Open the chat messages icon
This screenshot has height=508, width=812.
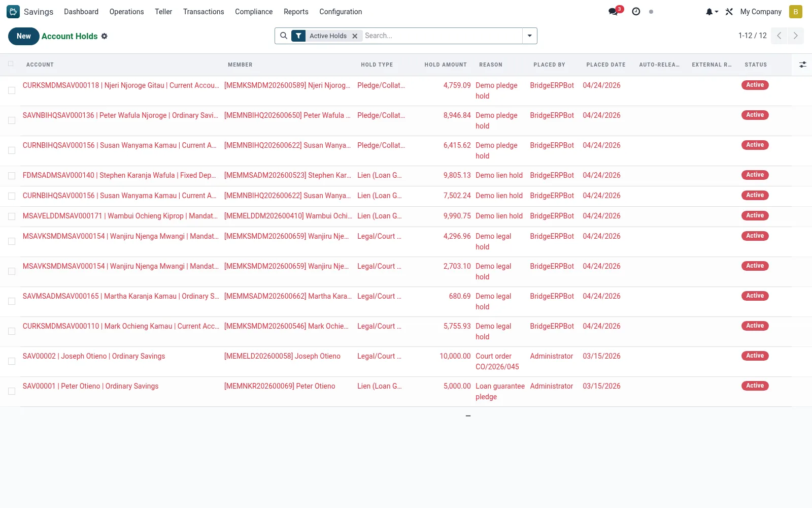614,12
